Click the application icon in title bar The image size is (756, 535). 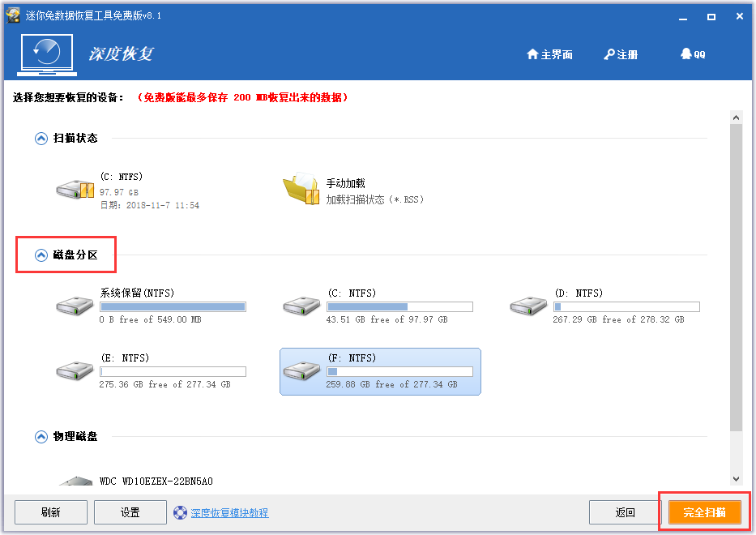pos(13,15)
